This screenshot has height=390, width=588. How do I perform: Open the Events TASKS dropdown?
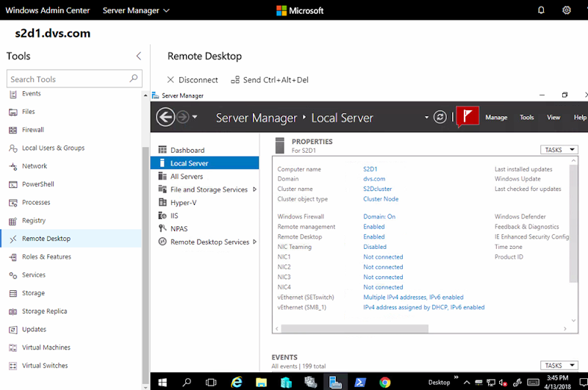559,365
